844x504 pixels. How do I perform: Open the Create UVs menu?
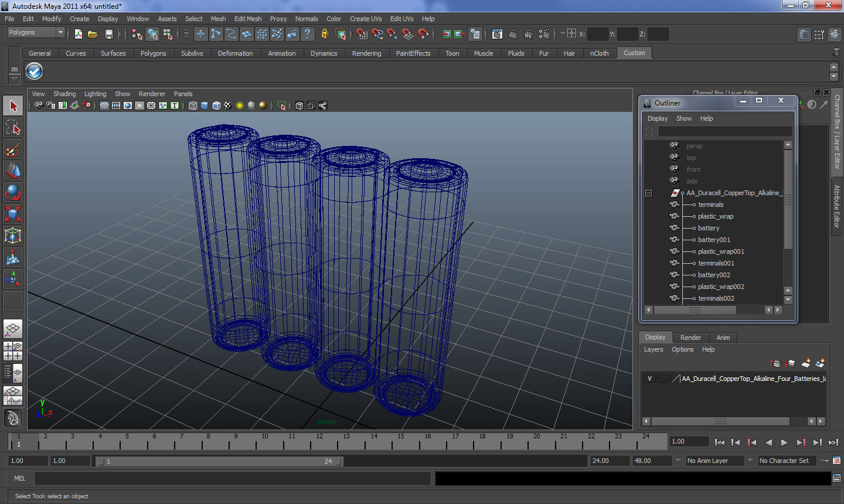366,19
